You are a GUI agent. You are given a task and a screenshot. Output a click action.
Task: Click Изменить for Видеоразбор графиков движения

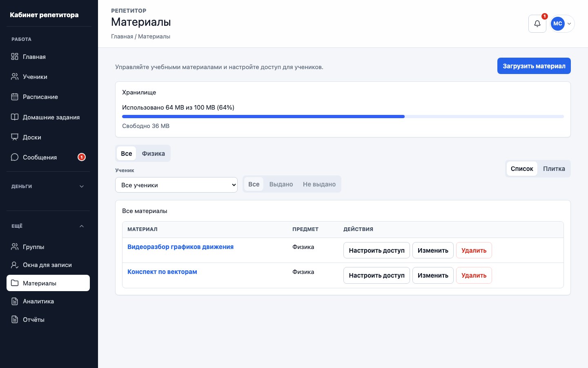point(433,250)
